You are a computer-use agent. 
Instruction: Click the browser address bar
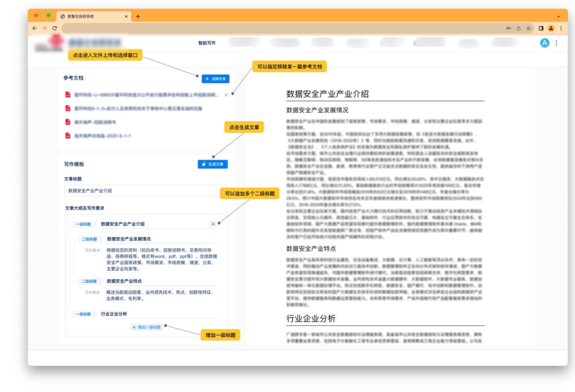pos(282,28)
